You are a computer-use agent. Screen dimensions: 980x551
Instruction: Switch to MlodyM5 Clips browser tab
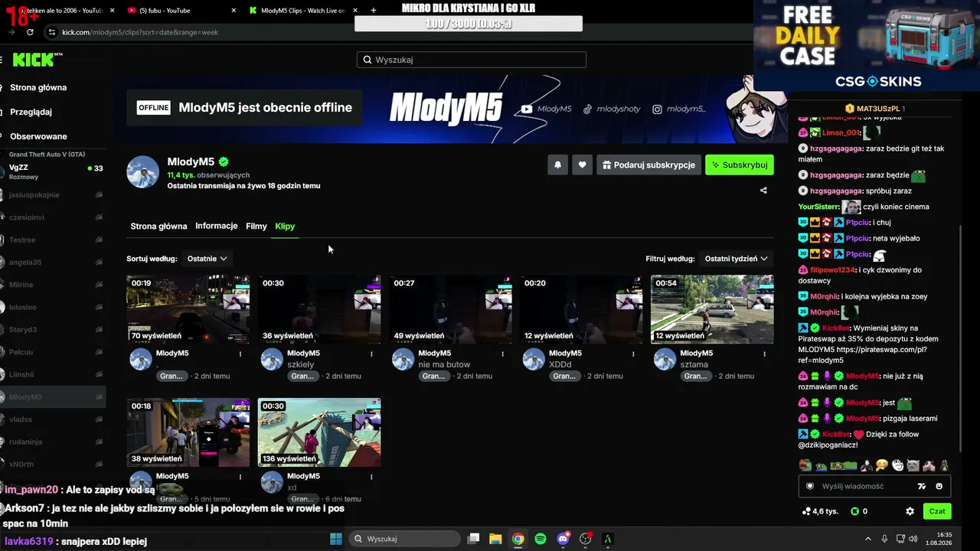point(302,11)
